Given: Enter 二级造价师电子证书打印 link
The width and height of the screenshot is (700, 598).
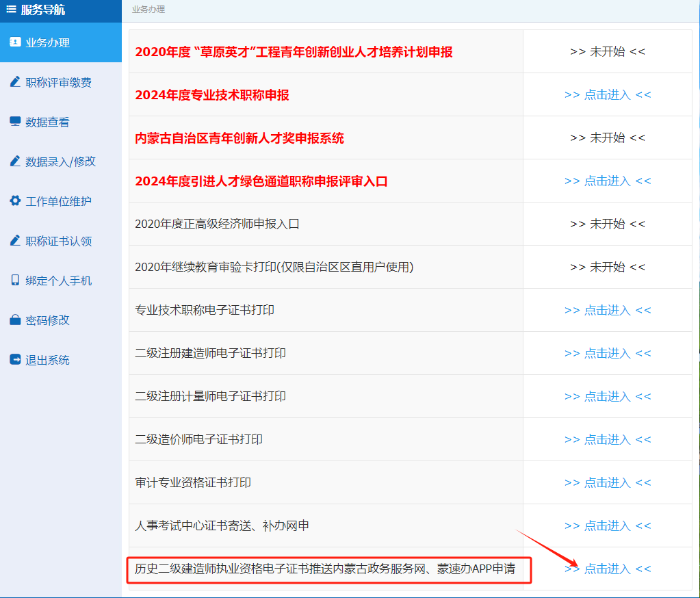Looking at the screenshot, I should point(608,440).
